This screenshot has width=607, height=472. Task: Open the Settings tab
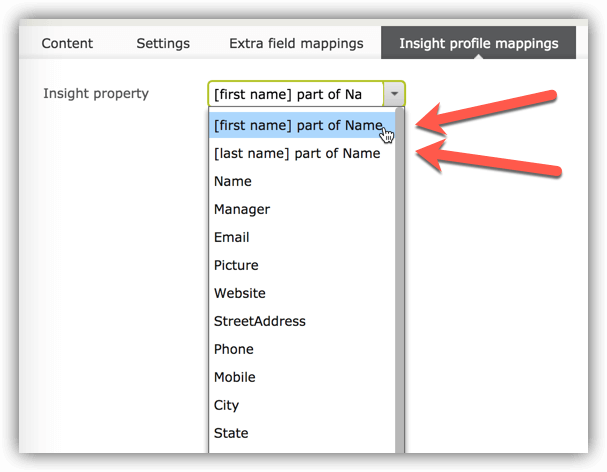(x=163, y=43)
